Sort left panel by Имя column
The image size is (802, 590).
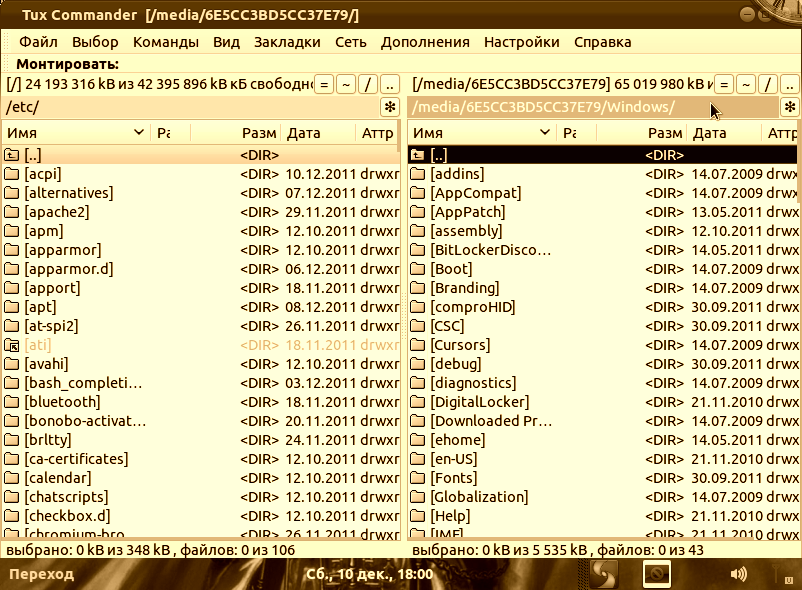(76, 133)
